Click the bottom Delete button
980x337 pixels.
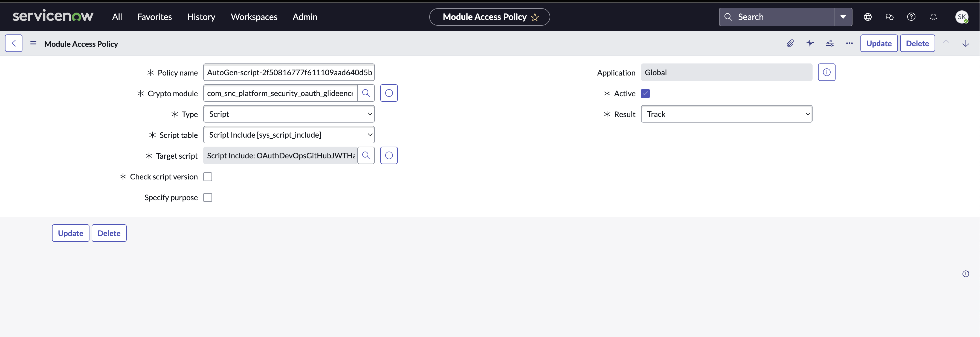point(109,233)
